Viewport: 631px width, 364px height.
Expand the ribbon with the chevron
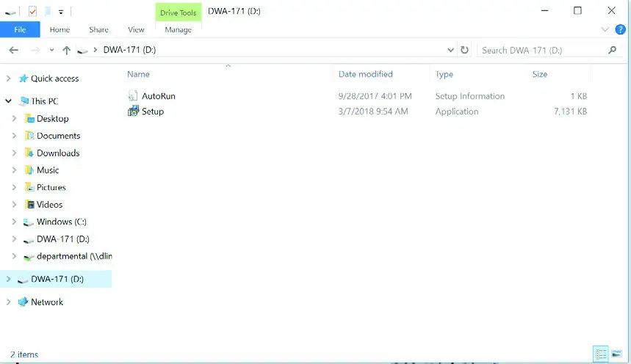point(605,29)
